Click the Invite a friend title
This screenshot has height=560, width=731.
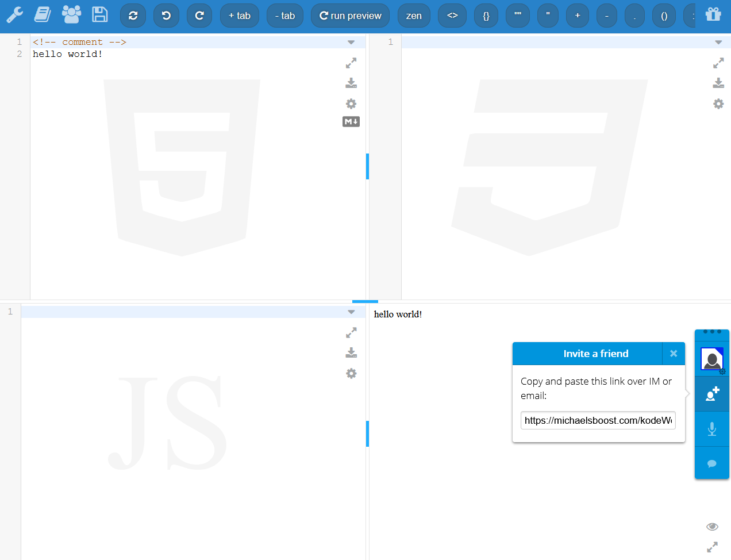tap(596, 354)
